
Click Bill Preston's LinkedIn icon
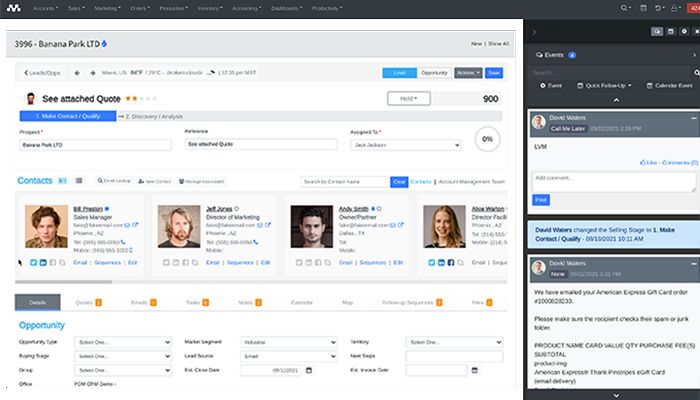(43, 262)
